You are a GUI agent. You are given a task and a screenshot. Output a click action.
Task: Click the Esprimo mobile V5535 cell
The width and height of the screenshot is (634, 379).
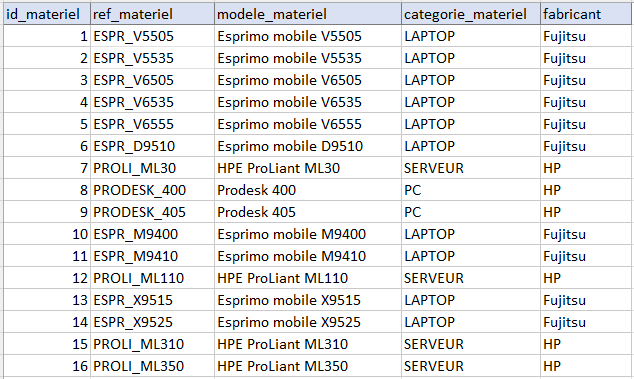point(308,58)
